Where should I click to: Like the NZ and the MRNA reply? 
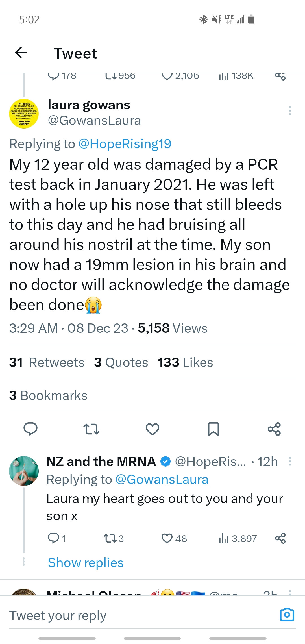167,538
